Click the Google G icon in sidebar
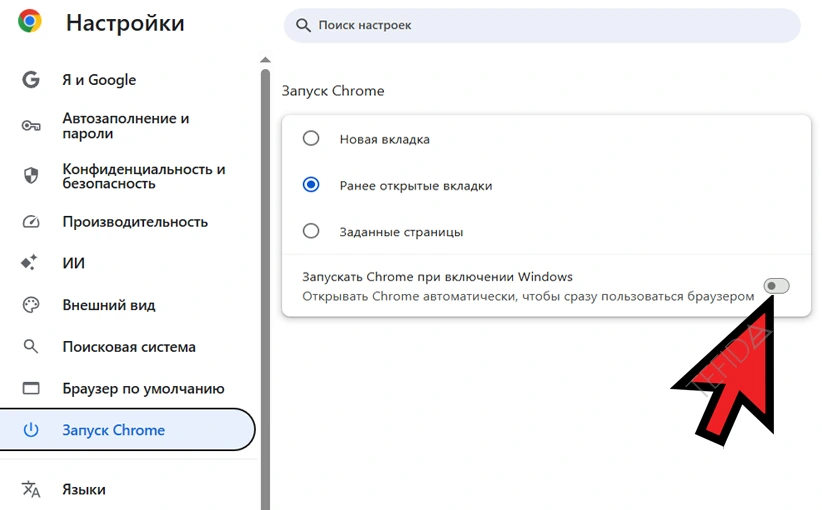Screen dimensions: 822x510 tap(30, 80)
